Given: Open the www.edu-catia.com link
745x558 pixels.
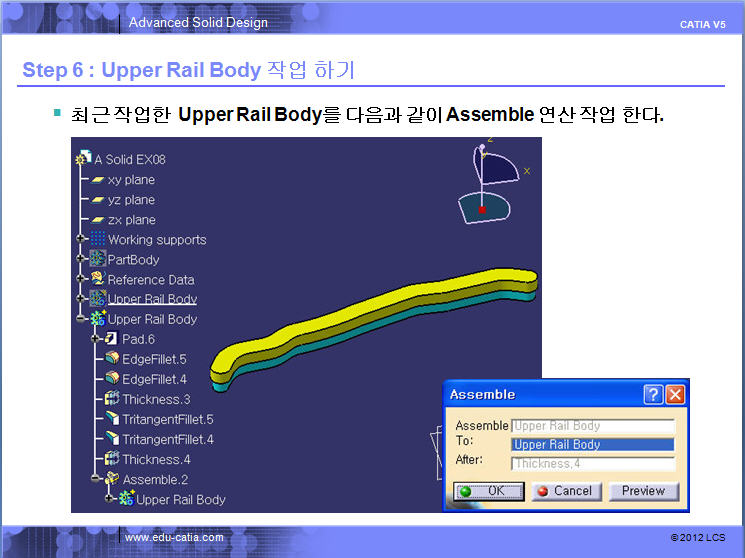Looking at the screenshot, I should pyautogui.click(x=174, y=538).
